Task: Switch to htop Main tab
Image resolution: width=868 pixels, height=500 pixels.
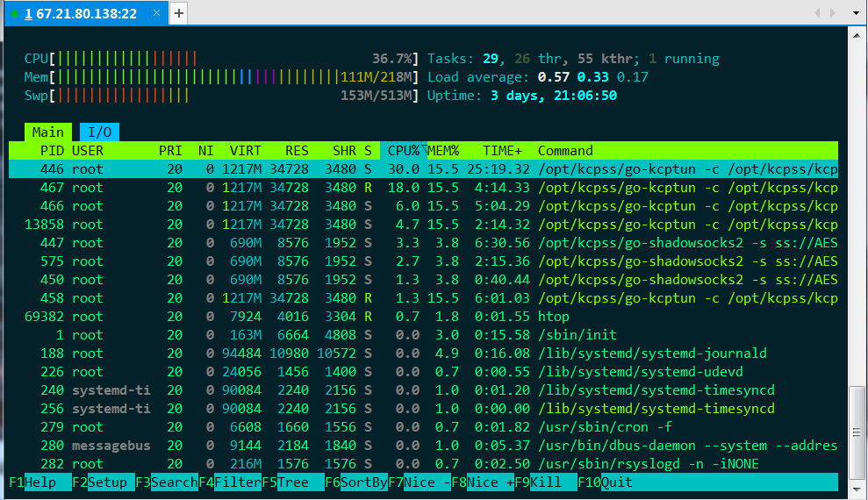Action: [x=48, y=132]
